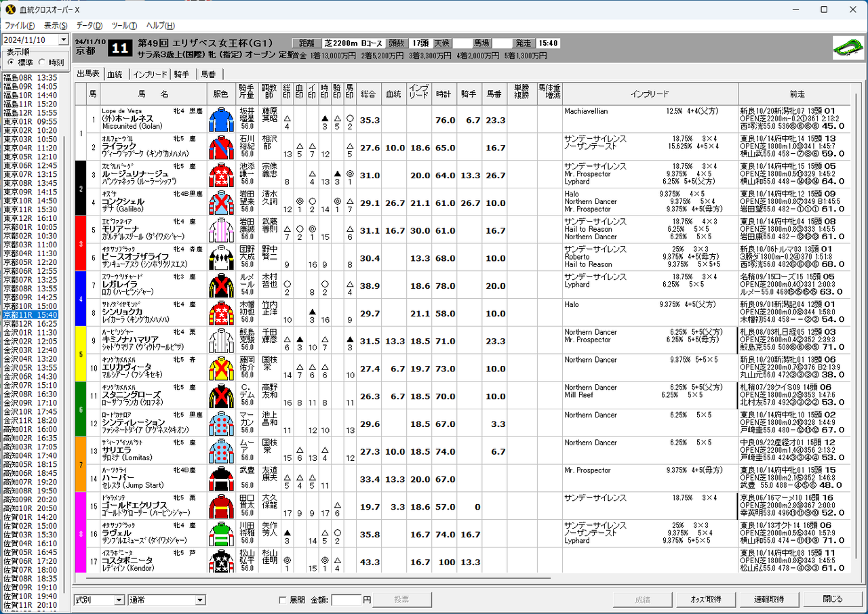Image resolution: width=868 pixels, height=614 pixels.
Task: Click the silk icon for レガレイラ
Action: pos(220,285)
